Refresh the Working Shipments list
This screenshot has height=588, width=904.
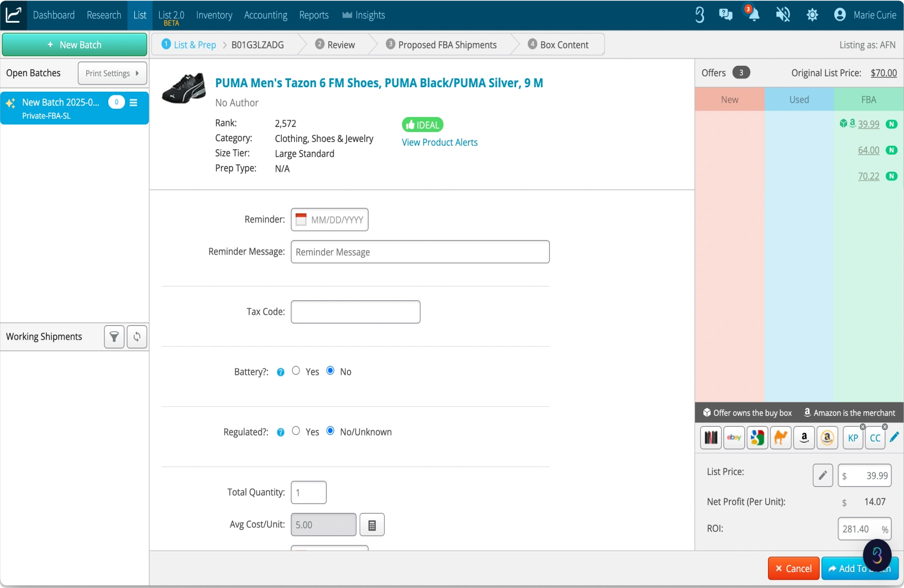pyautogui.click(x=137, y=337)
